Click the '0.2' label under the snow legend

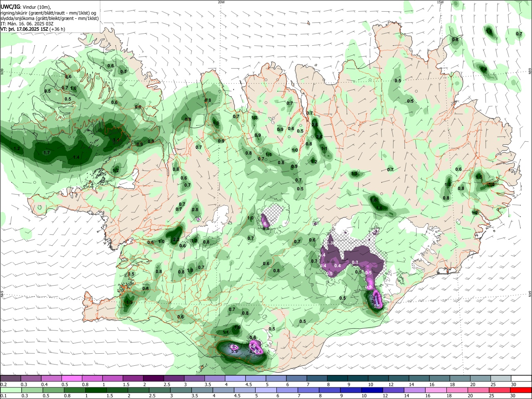point(3,384)
